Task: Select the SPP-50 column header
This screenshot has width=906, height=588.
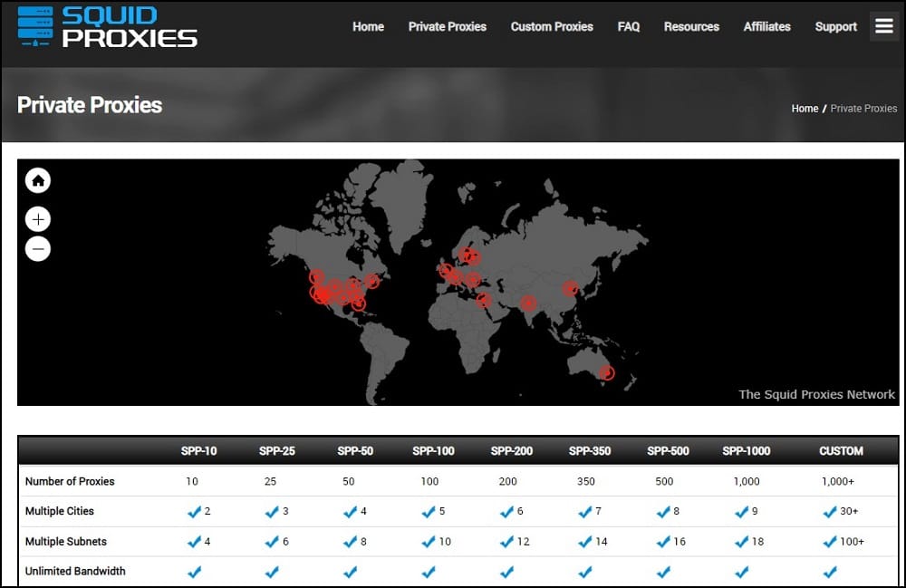Action: pyautogui.click(x=355, y=451)
